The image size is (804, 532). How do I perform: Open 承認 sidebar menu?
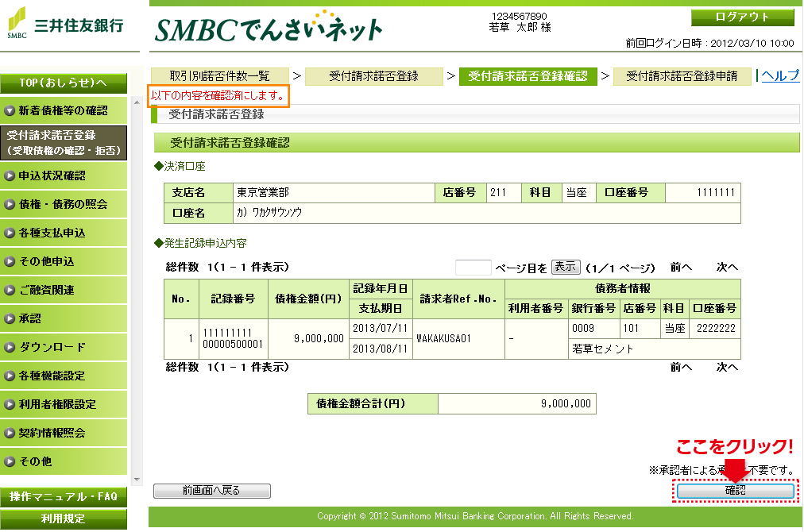pyautogui.click(x=63, y=318)
